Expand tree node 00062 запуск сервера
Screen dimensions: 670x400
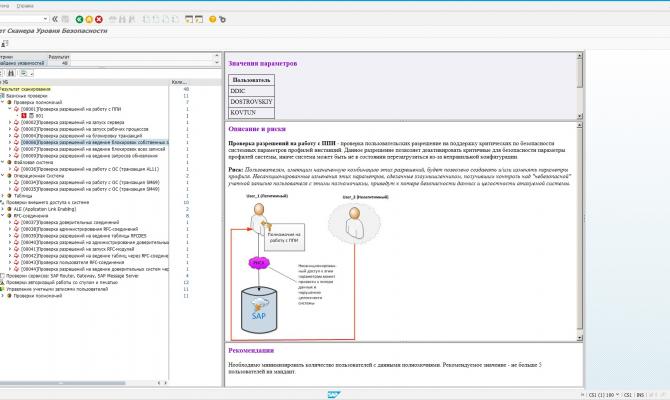(10, 122)
